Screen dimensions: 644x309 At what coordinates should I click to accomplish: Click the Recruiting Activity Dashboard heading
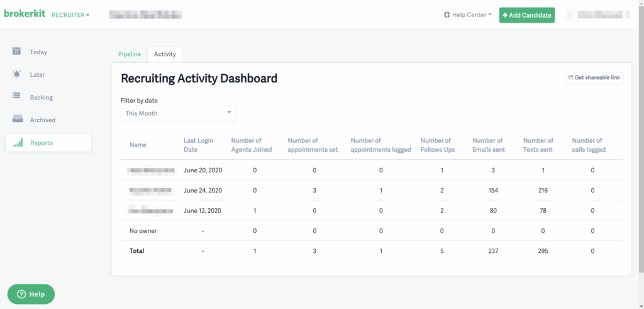coord(199,79)
